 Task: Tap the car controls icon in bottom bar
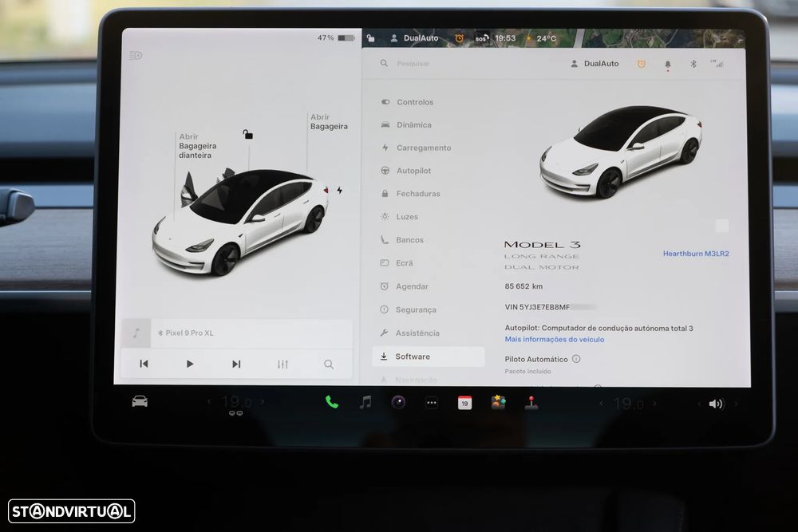pyautogui.click(x=140, y=401)
